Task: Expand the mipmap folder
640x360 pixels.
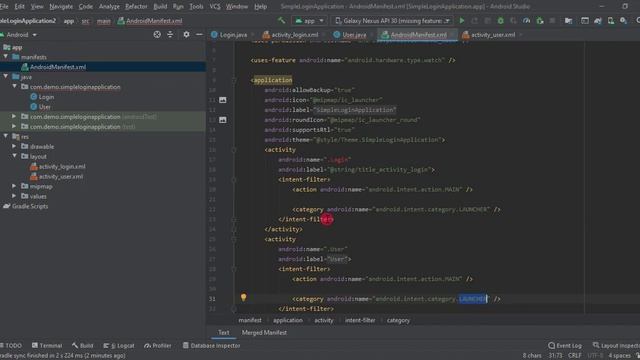Action: 15,186
